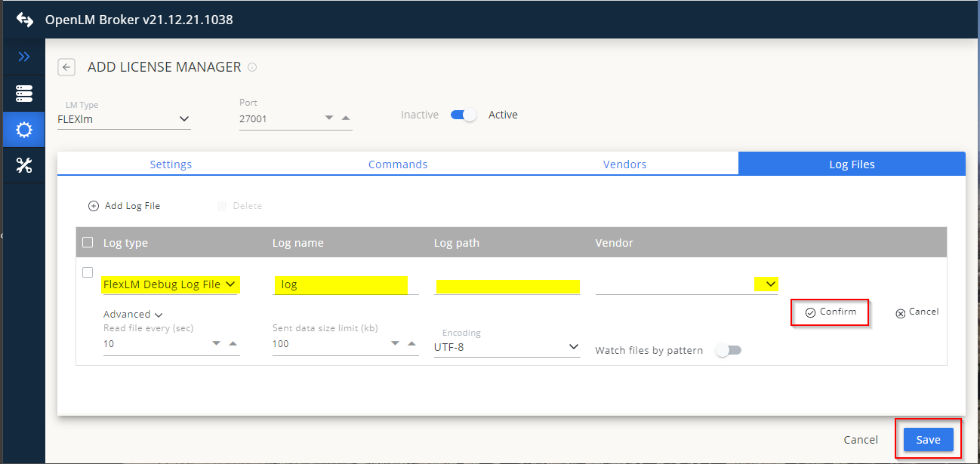Expand the sidebar with double chevron icon
This screenshot has width=980, height=464.
(x=24, y=57)
